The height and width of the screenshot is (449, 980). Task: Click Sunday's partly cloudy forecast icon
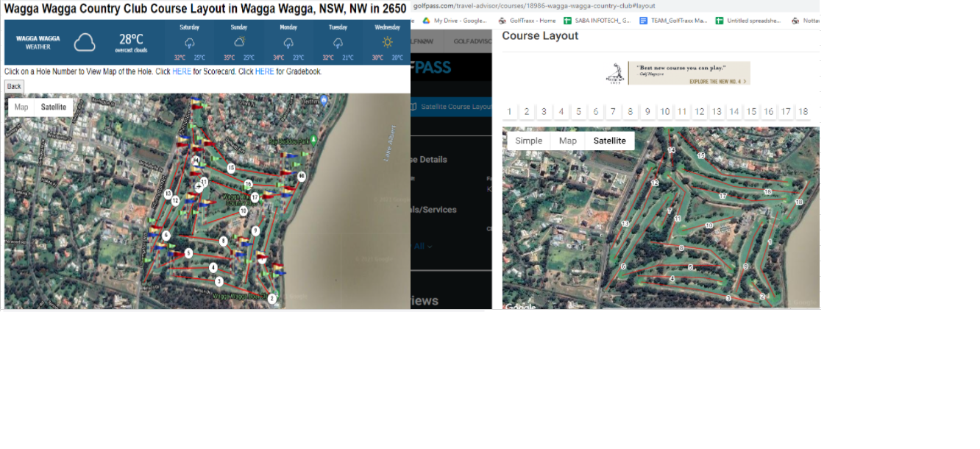[239, 43]
